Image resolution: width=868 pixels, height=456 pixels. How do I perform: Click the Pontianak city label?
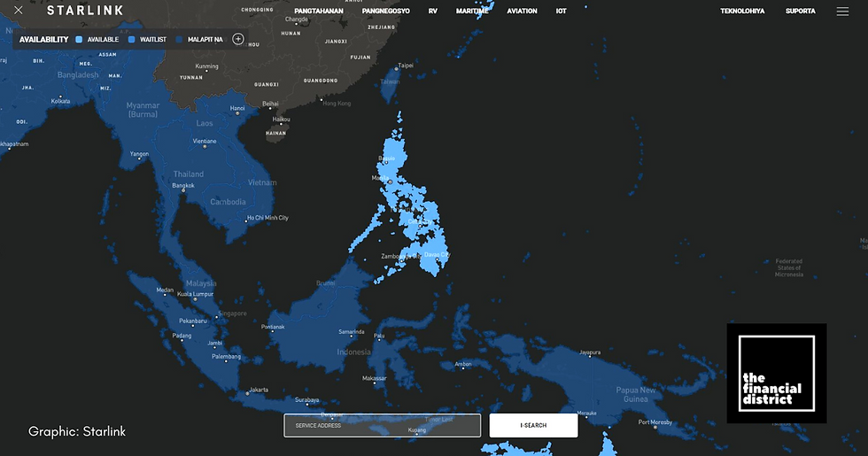[273, 327]
